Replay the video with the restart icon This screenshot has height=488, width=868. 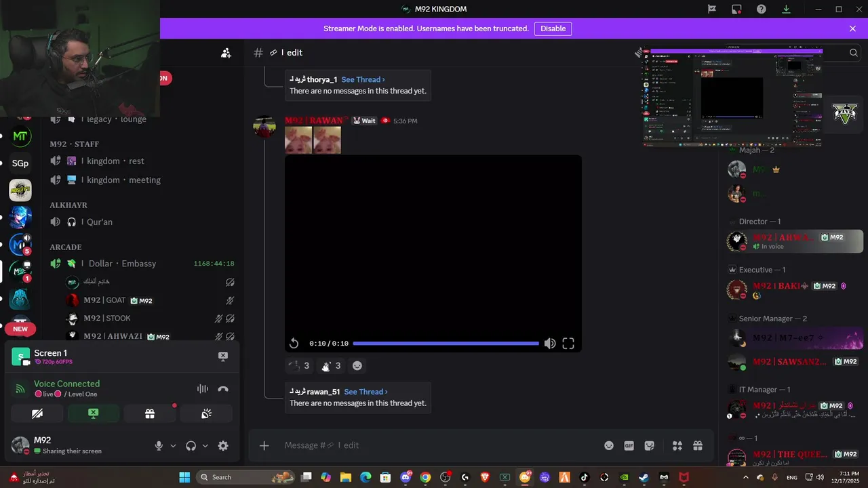(294, 344)
